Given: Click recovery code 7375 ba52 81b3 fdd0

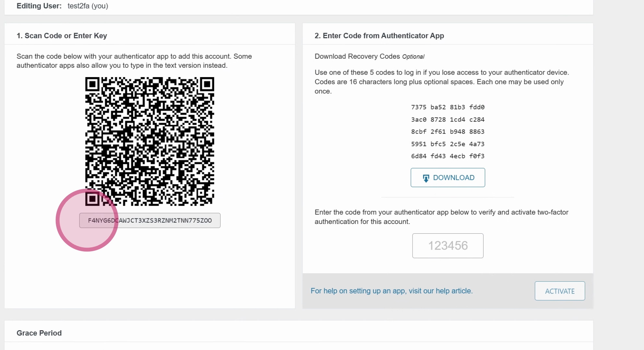Looking at the screenshot, I should coord(448,107).
